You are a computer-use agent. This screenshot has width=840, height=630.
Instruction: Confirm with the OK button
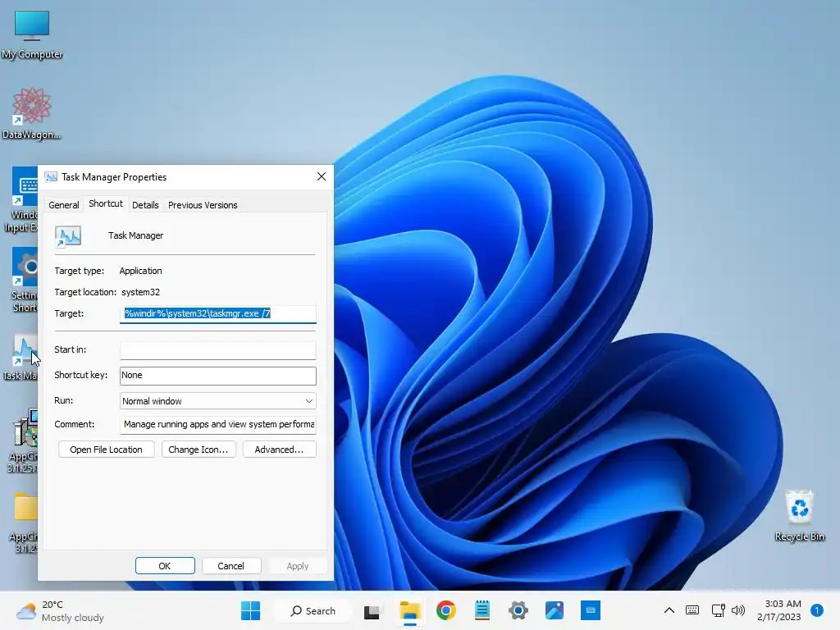pyautogui.click(x=165, y=566)
